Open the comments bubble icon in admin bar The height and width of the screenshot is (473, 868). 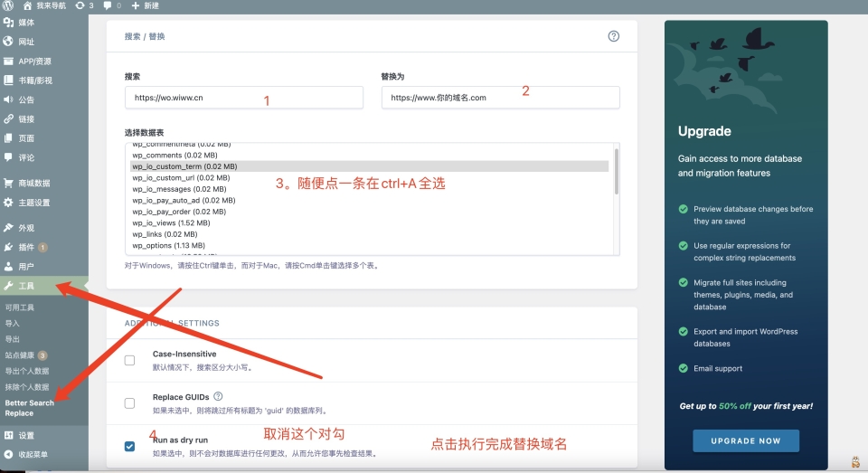point(108,5)
